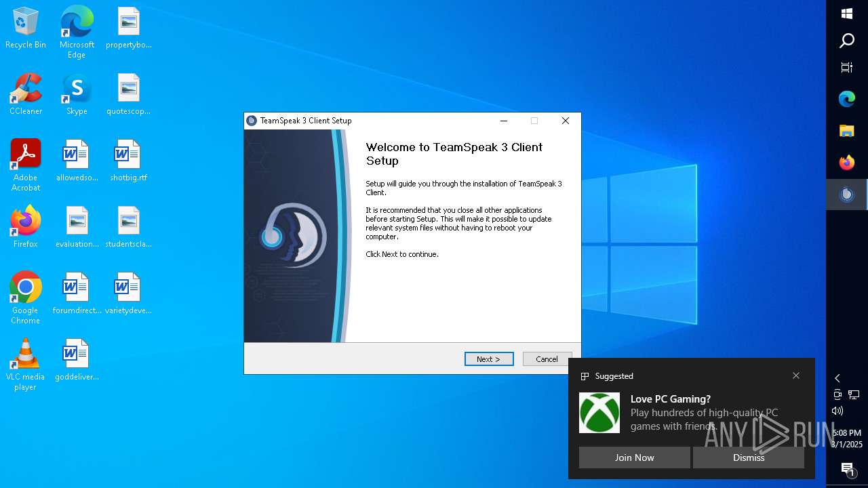Select the allowedso... Word document
Screen dimensions: 868x488
77,161
